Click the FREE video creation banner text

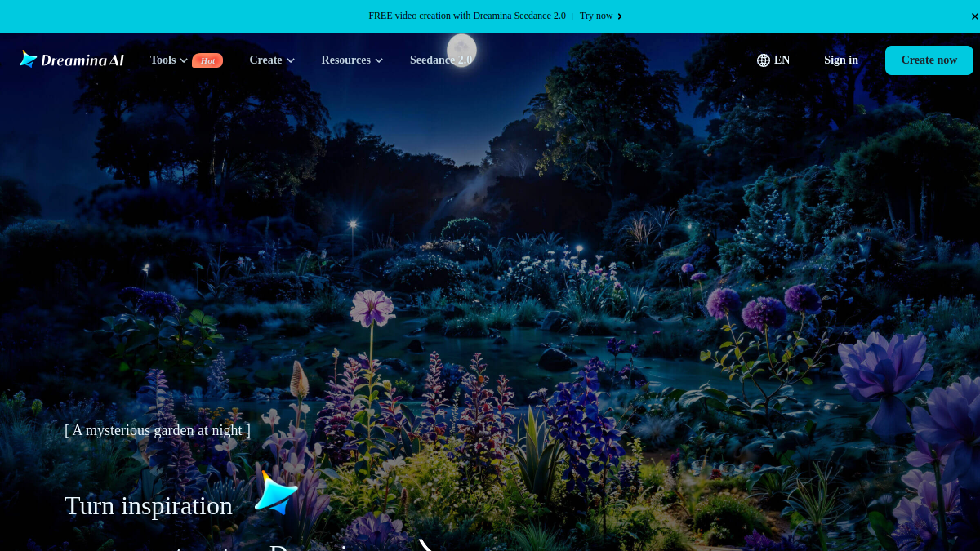[x=467, y=16]
